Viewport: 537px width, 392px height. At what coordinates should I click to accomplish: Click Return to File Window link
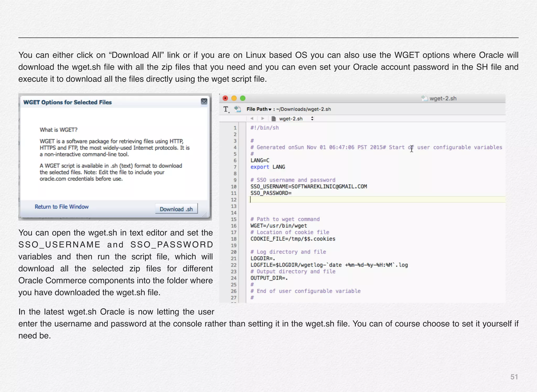click(x=62, y=207)
